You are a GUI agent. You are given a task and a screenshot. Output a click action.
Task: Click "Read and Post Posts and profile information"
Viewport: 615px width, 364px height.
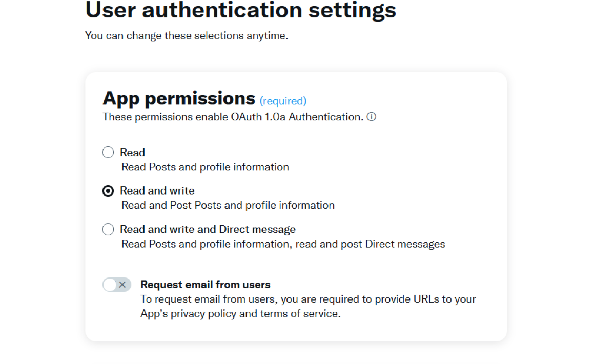(228, 205)
